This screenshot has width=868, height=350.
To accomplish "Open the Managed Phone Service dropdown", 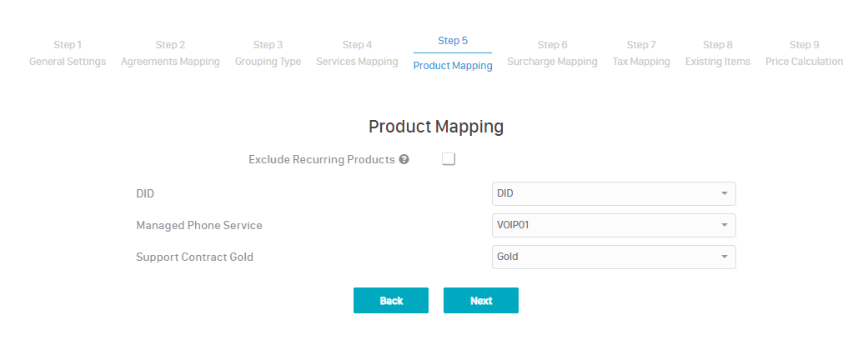I will (613, 225).
